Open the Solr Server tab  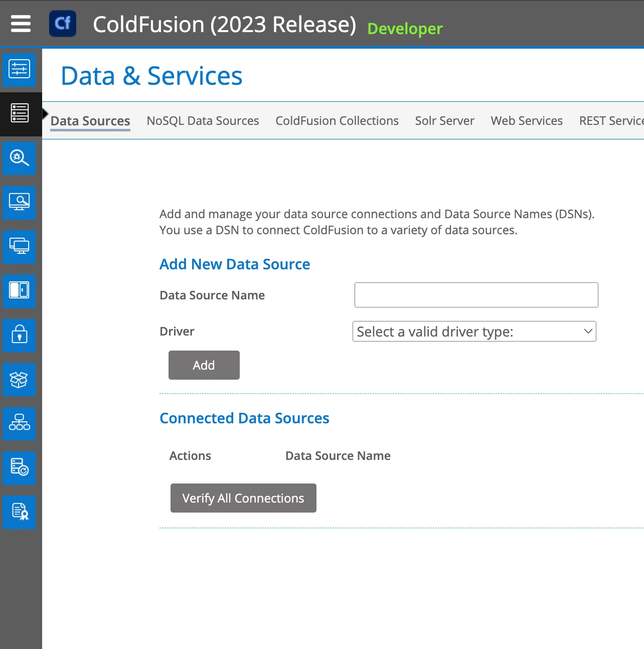[x=444, y=121]
